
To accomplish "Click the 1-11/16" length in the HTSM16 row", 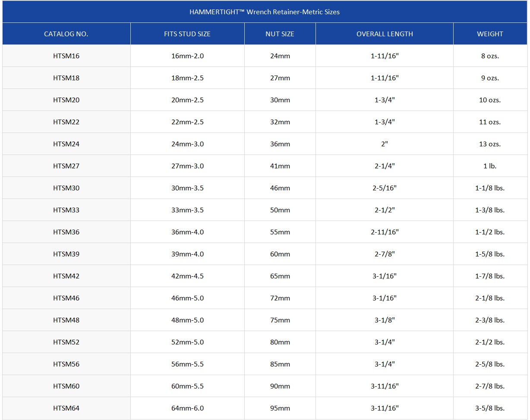I will point(385,56).
